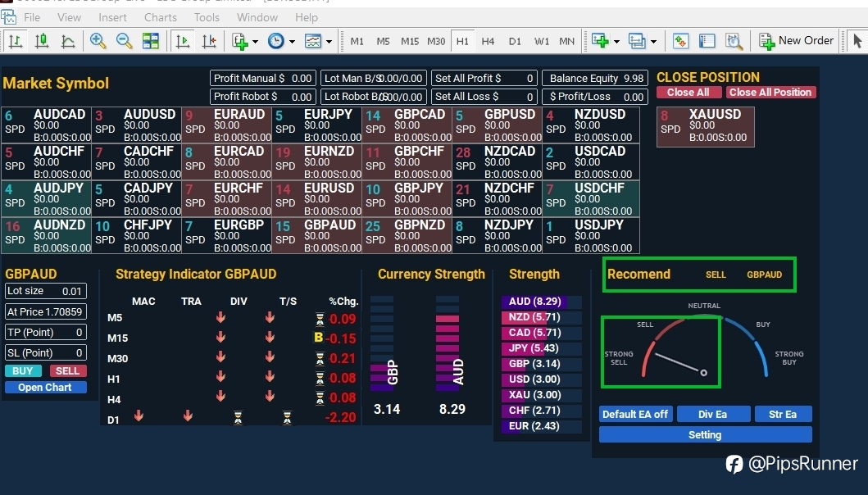Select the MN timeframe
868x495 pixels.
point(567,42)
